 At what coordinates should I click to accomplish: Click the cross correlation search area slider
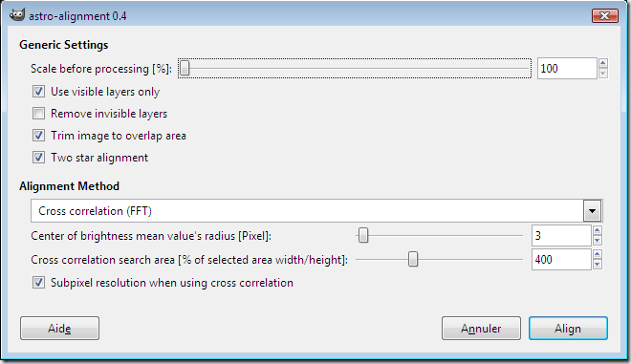click(x=440, y=260)
